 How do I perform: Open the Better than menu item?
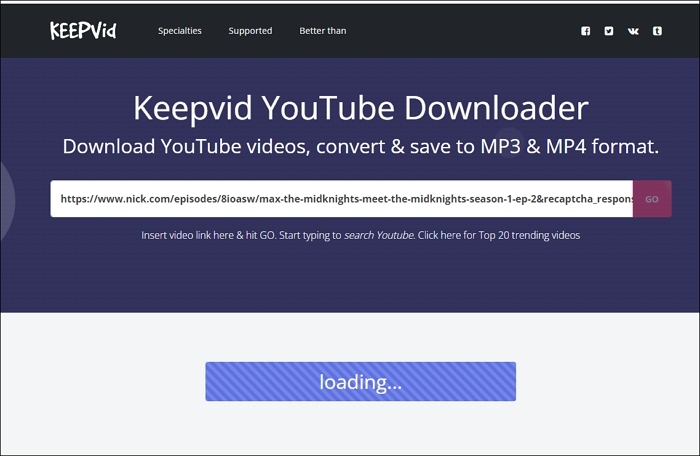click(322, 31)
